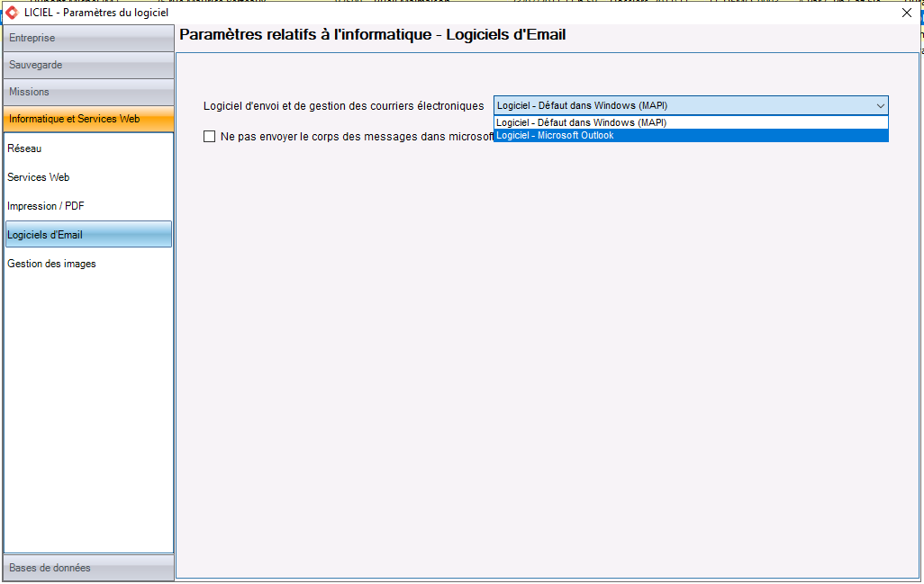Click the 'Logiciel d'envoi et de gestion' label
The image size is (924, 584).
pos(343,106)
